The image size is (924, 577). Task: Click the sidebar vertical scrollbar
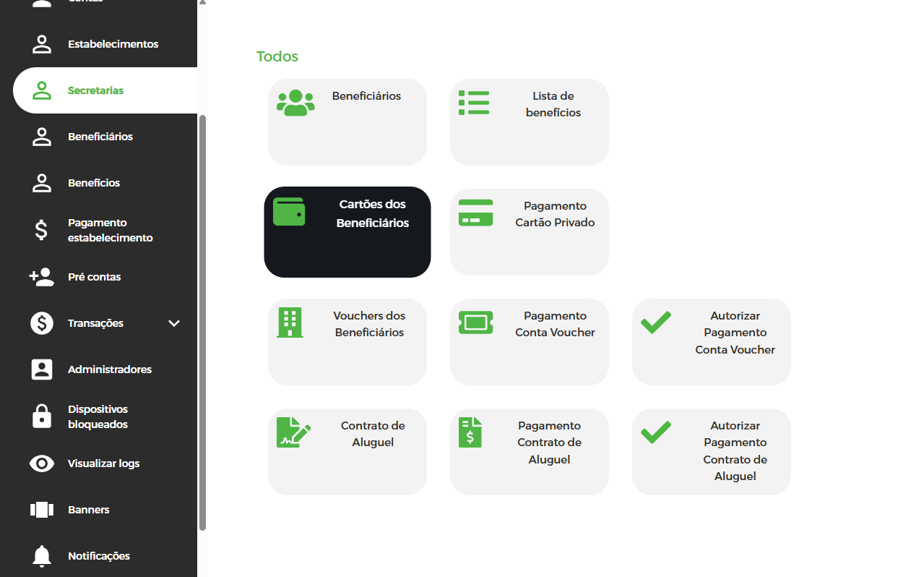[x=203, y=322]
